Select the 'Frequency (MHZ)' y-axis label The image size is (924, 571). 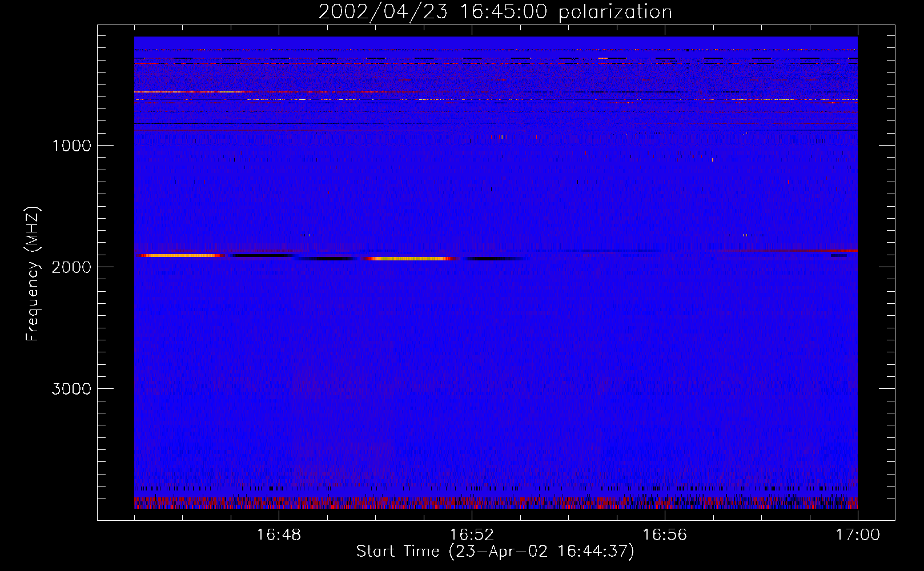33,274
